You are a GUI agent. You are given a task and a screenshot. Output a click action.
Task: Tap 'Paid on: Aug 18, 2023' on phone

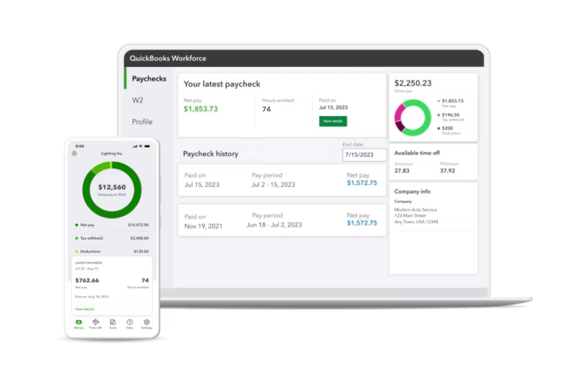92,297
